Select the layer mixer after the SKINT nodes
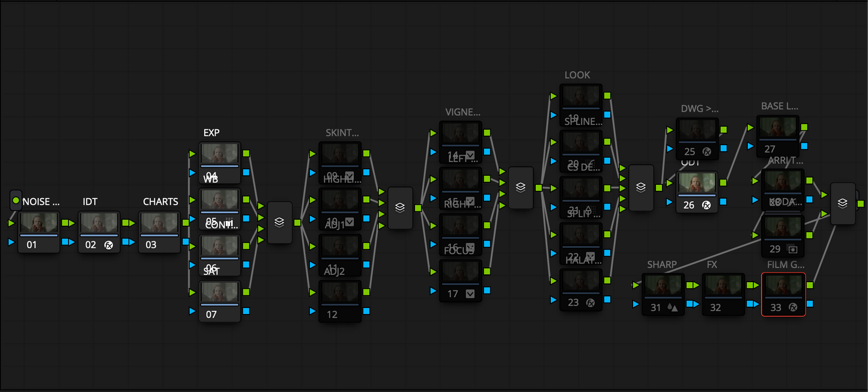Screen dimensions: 868x392 click(x=400, y=208)
